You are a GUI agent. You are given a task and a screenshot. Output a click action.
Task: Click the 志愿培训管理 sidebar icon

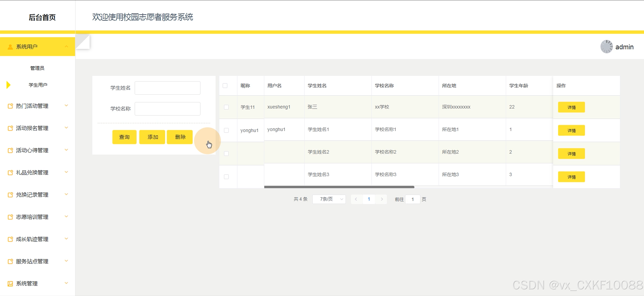(10, 217)
